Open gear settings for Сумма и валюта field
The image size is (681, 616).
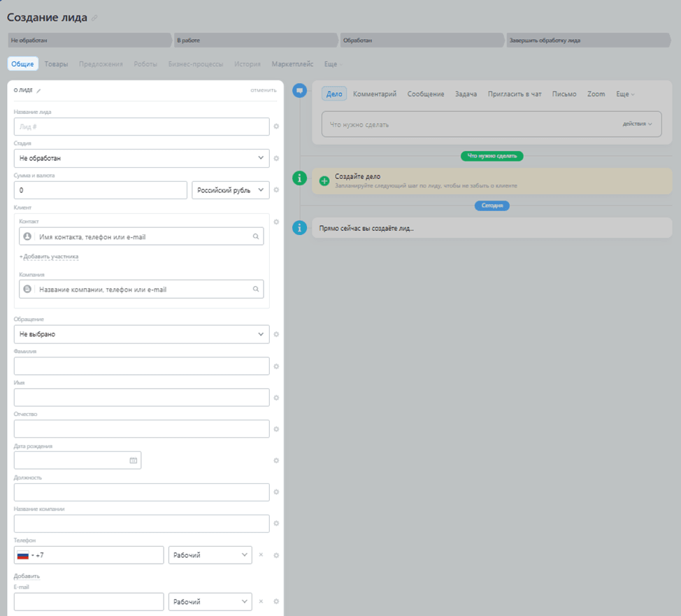point(276,190)
